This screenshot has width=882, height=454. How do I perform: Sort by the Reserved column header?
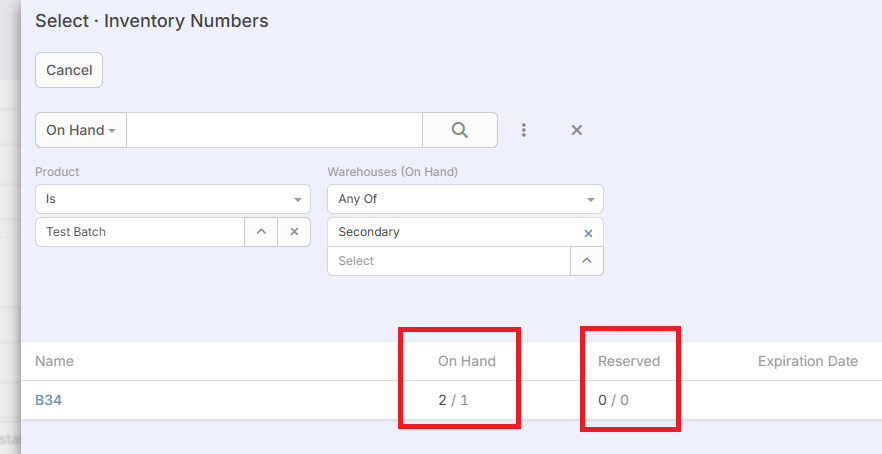click(x=629, y=361)
